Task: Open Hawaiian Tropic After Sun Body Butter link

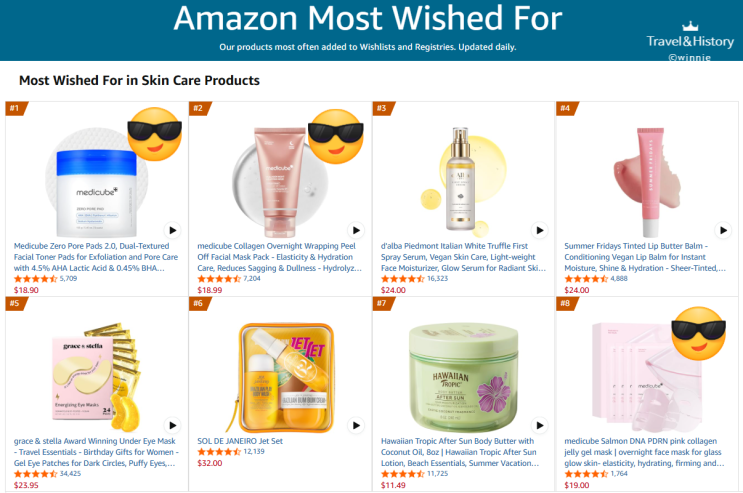Action: (460, 452)
